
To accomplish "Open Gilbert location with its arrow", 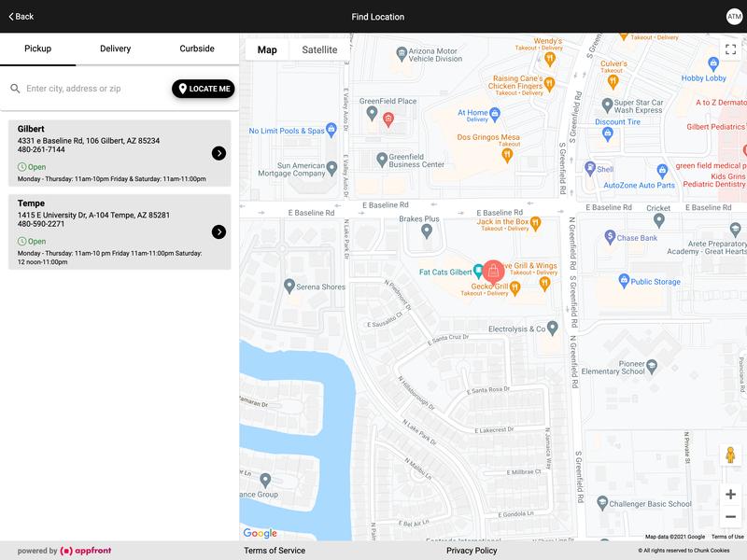I will point(218,153).
